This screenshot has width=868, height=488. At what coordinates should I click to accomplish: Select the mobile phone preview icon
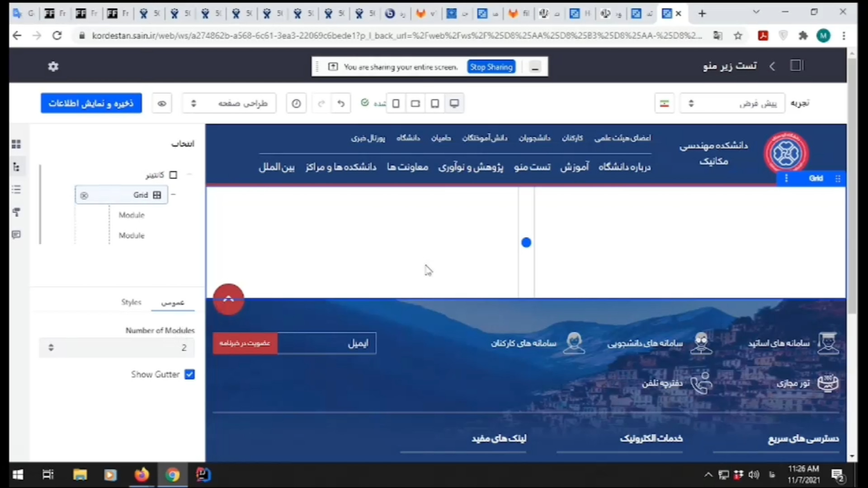click(396, 103)
